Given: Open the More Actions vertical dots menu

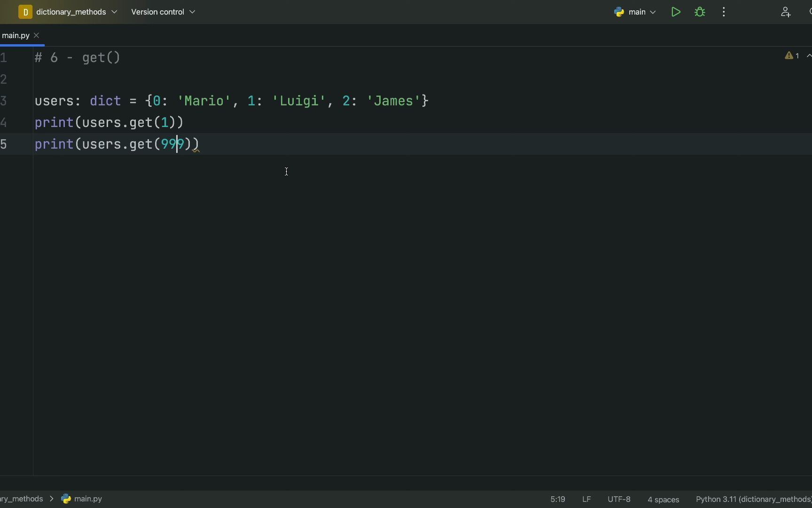Looking at the screenshot, I should (x=724, y=12).
